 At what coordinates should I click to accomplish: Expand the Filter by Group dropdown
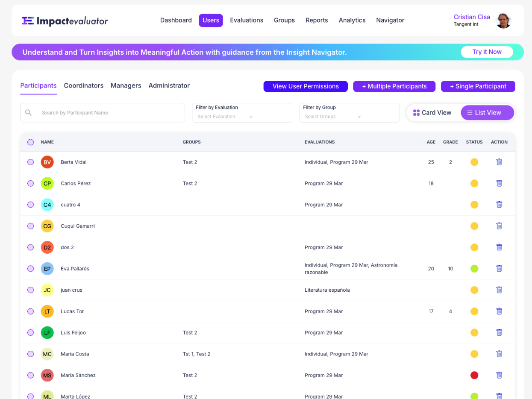pos(349,113)
